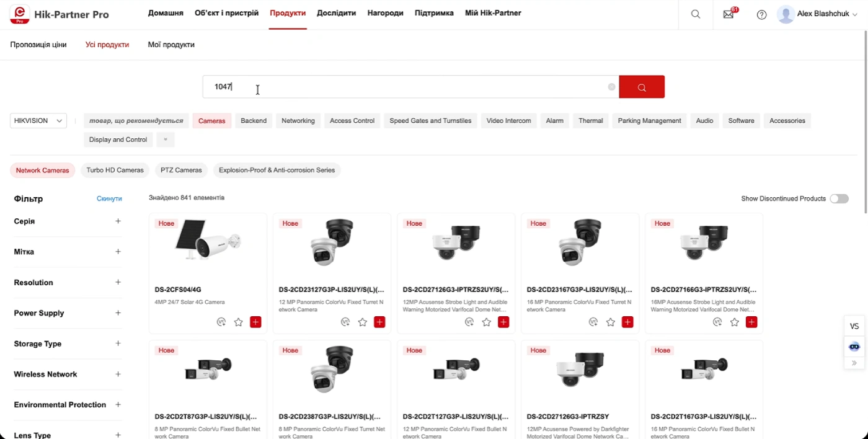Open the messages envelope icon

(728, 14)
